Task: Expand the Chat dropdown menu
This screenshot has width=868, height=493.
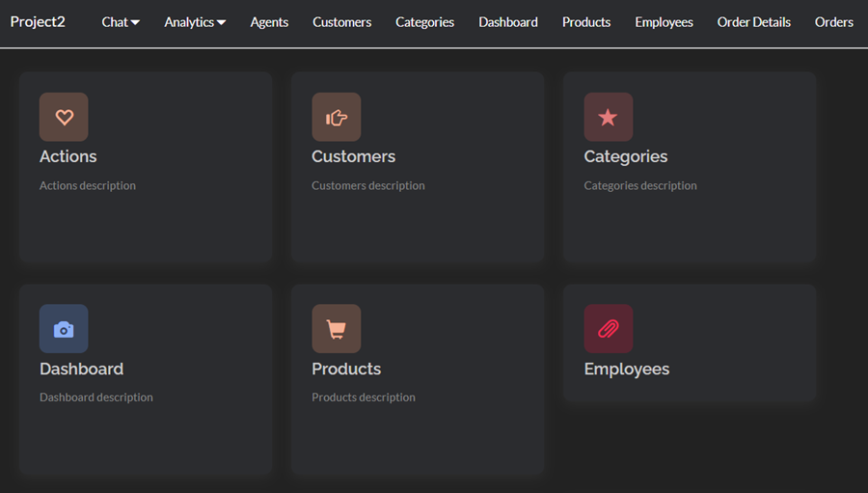Action: [121, 22]
